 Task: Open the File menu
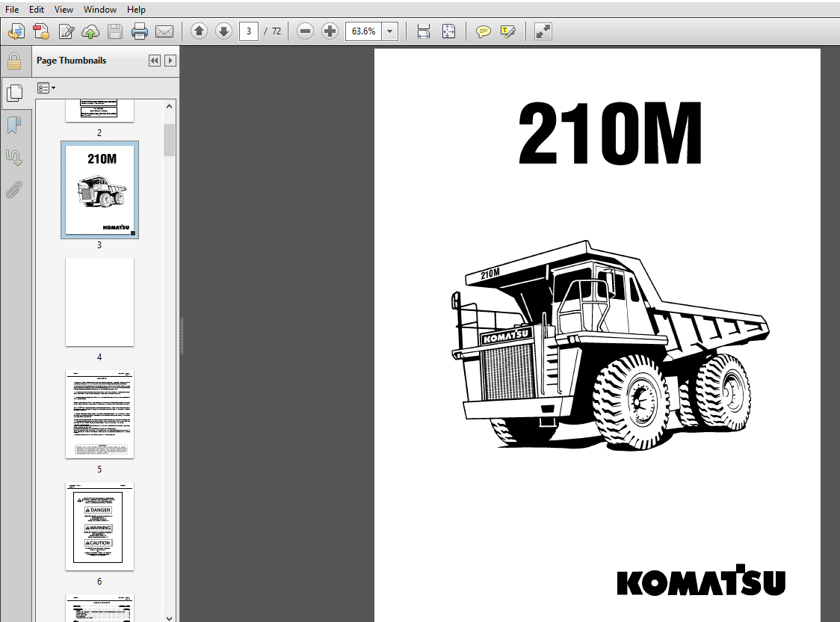pos(12,10)
